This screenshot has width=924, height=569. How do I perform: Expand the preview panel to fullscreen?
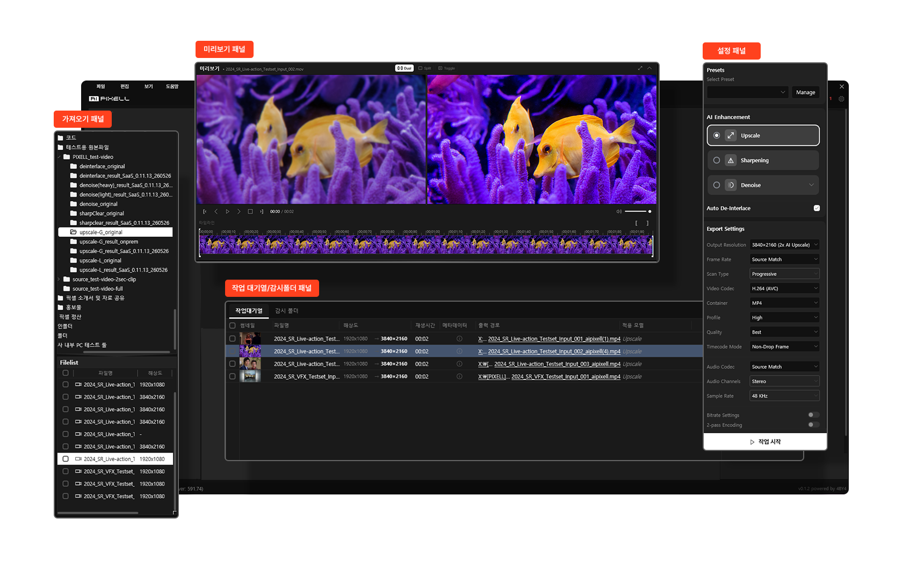point(640,68)
